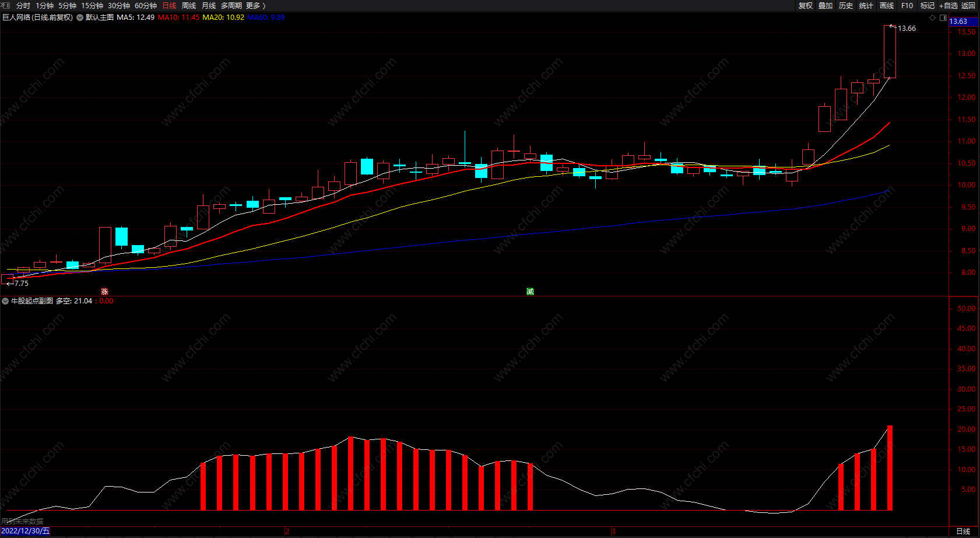This screenshot has height=538, width=980.
Task: Expand the 更多 periods menu
Action: [256, 6]
